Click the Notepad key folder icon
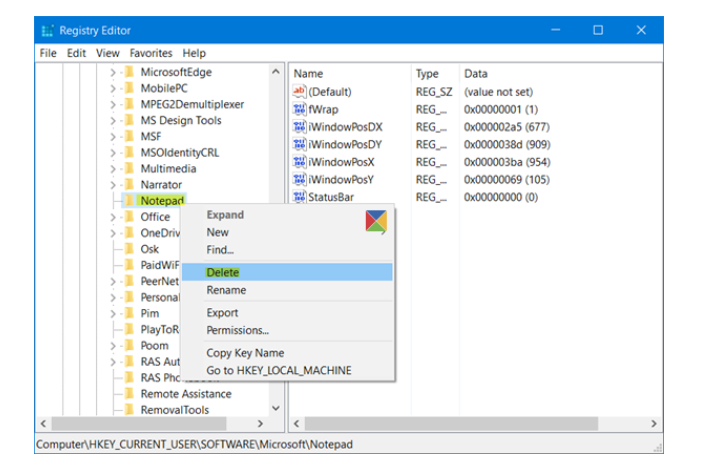The width and height of the screenshot is (727, 471). [130, 201]
